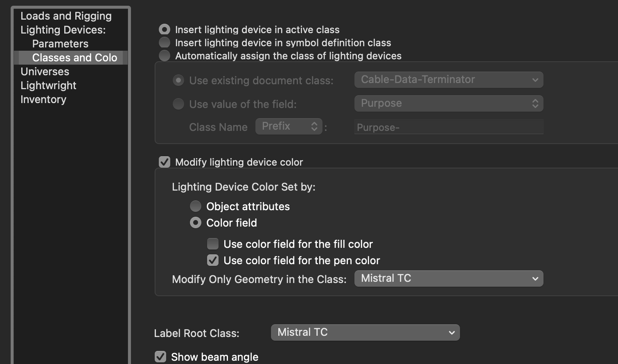Open the Lightwright settings page
The image size is (618, 364).
48,85
